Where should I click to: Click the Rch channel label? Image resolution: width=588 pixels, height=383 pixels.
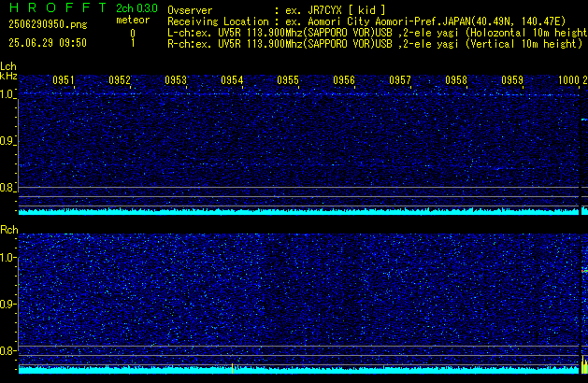click(x=9, y=230)
